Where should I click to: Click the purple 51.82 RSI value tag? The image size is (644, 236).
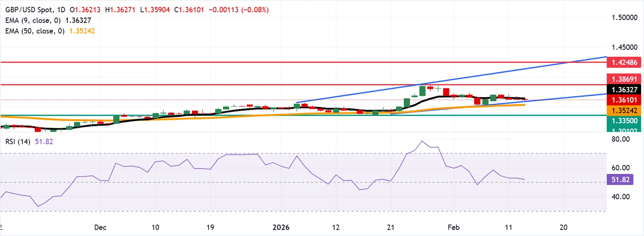pyautogui.click(x=620, y=180)
